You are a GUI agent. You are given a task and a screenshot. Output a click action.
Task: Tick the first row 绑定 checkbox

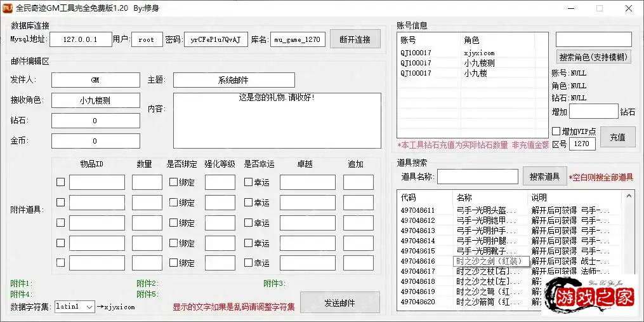(174, 182)
